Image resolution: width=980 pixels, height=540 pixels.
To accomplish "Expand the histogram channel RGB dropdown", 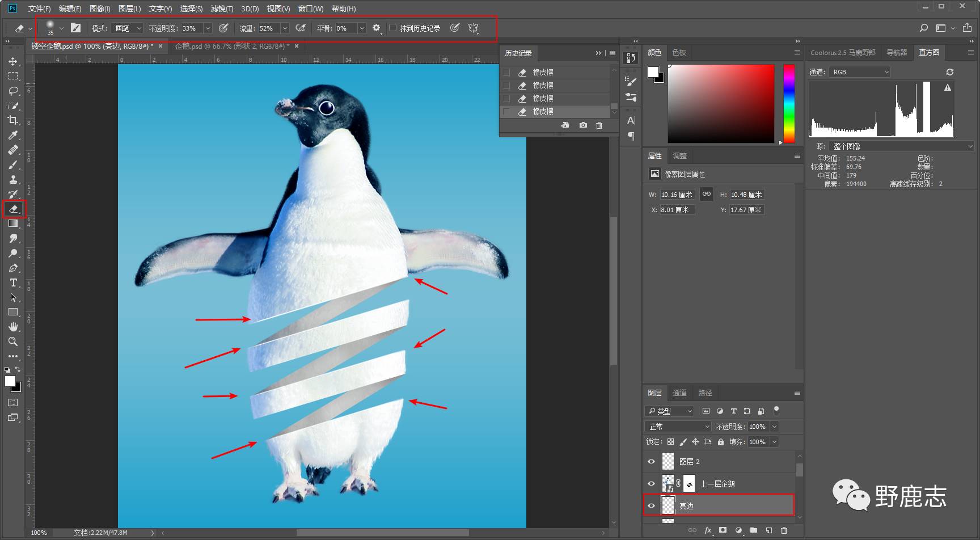I will 860,72.
